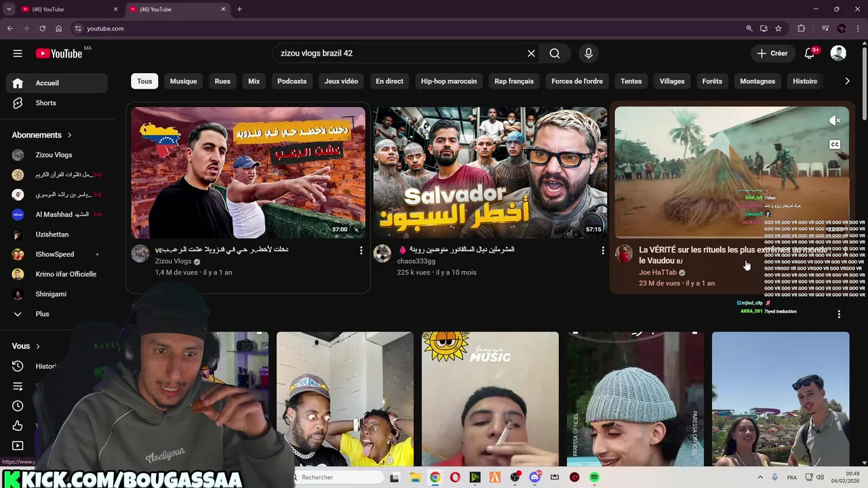The image size is (868, 488).
Task: Open Discord from the taskbar
Action: [x=534, y=478]
